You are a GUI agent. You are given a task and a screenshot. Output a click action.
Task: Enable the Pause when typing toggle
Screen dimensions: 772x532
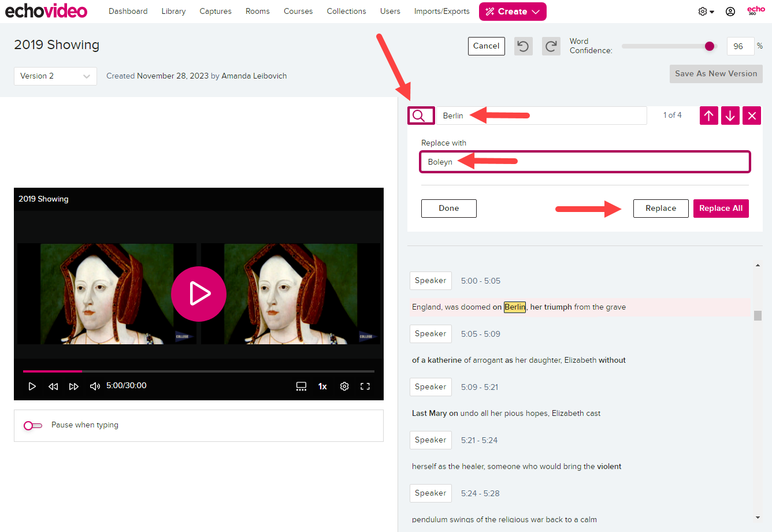click(32, 426)
